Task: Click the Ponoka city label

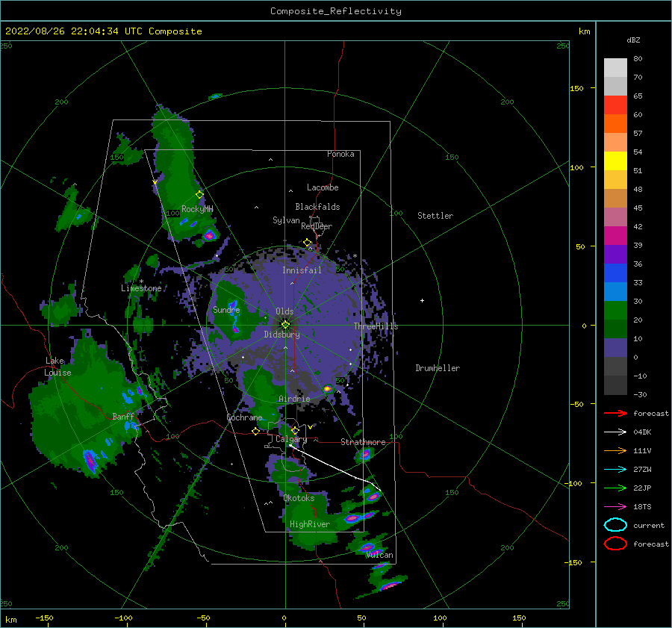Action: [340, 154]
